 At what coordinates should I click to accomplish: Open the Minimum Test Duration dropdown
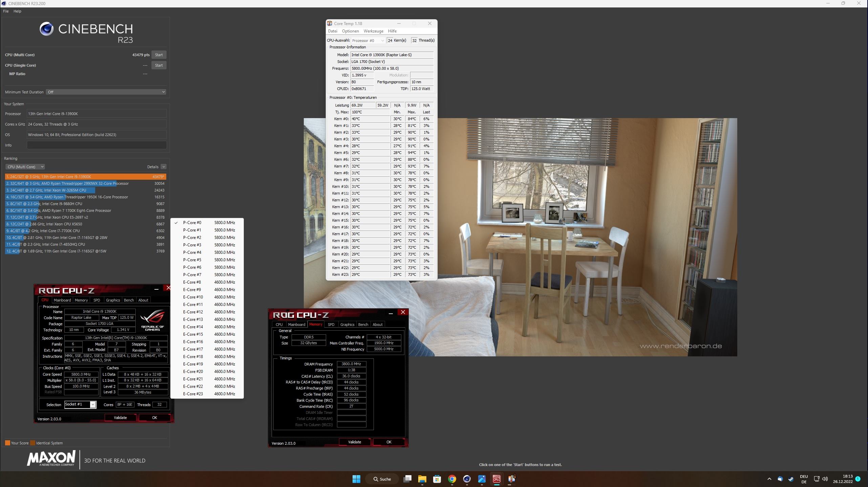(106, 92)
